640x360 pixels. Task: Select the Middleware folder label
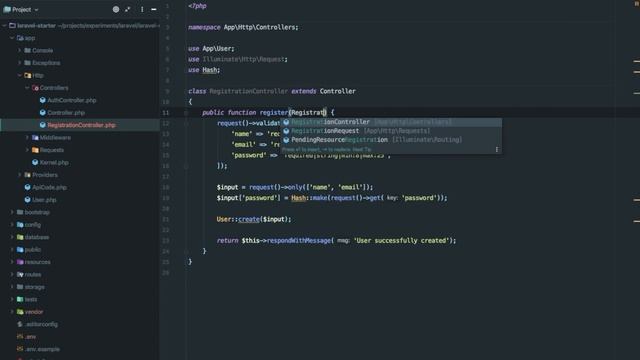[x=56, y=138]
